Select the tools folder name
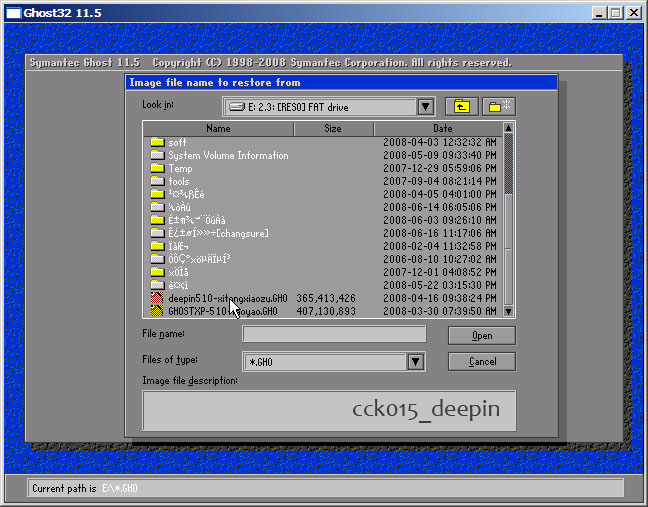 point(179,181)
